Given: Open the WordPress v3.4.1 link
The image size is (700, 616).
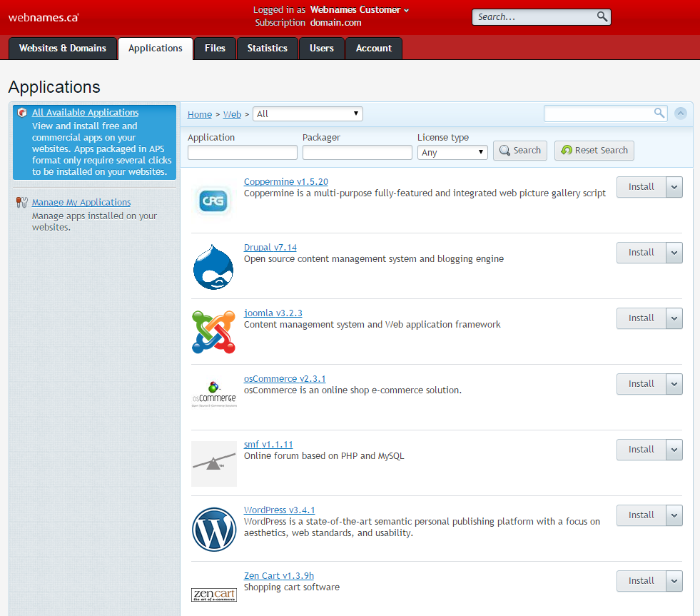Looking at the screenshot, I should pyautogui.click(x=279, y=510).
